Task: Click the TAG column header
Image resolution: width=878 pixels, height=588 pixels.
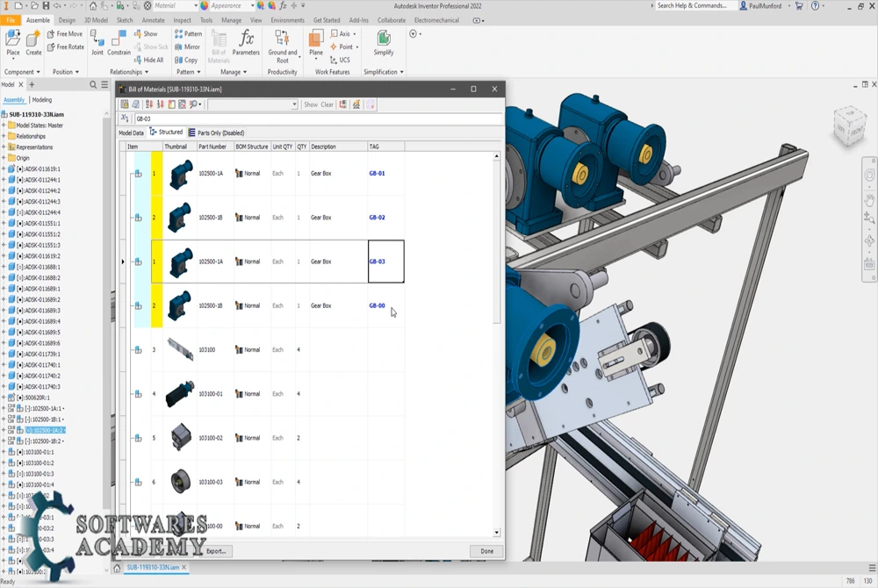Action: click(385, 147)
